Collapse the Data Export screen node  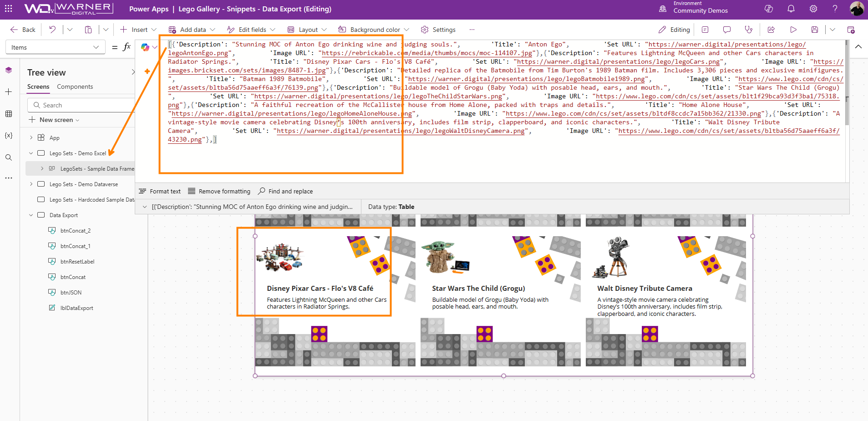tap(31, 215)
